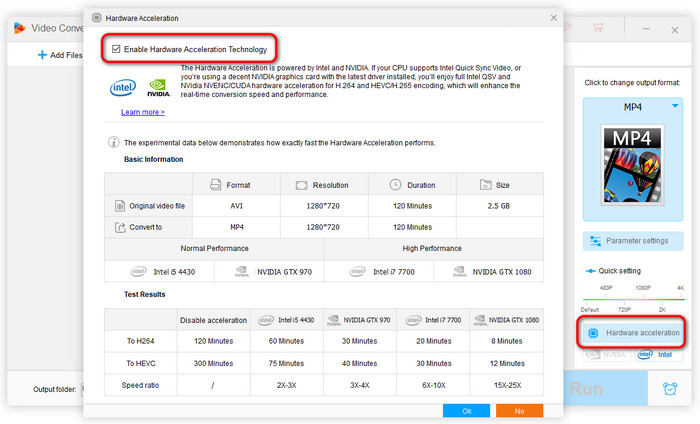Select the '8 Minutes' H264 cell
The image size is (700, 424).
point(507,341)
